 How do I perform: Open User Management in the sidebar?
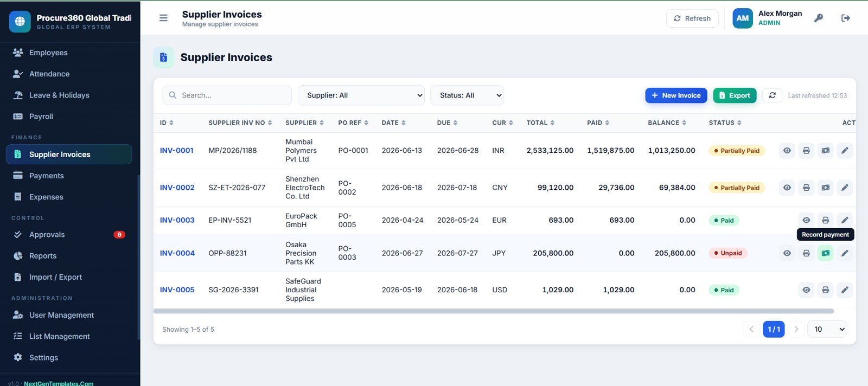(x=69, y=315)
